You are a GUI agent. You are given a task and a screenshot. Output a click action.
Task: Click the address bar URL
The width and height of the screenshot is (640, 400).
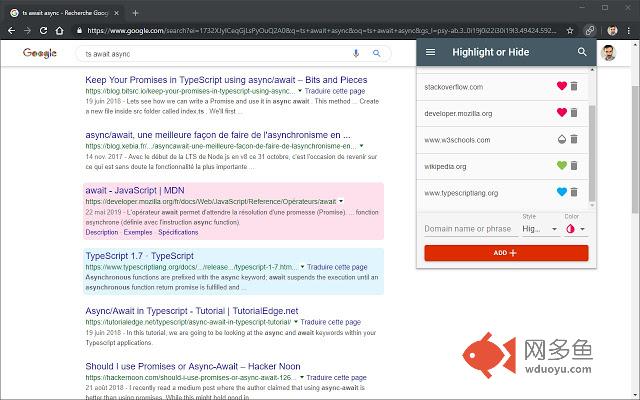[322, 31]
